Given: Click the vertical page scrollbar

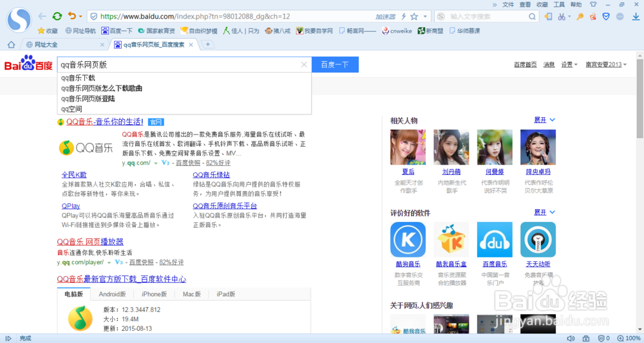Looking at the screenshot, I should (x=639, y=98).
